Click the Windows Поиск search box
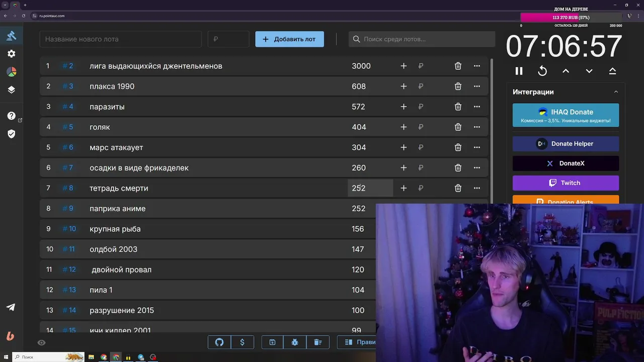 pyautogui.click(x=48, y=357)
